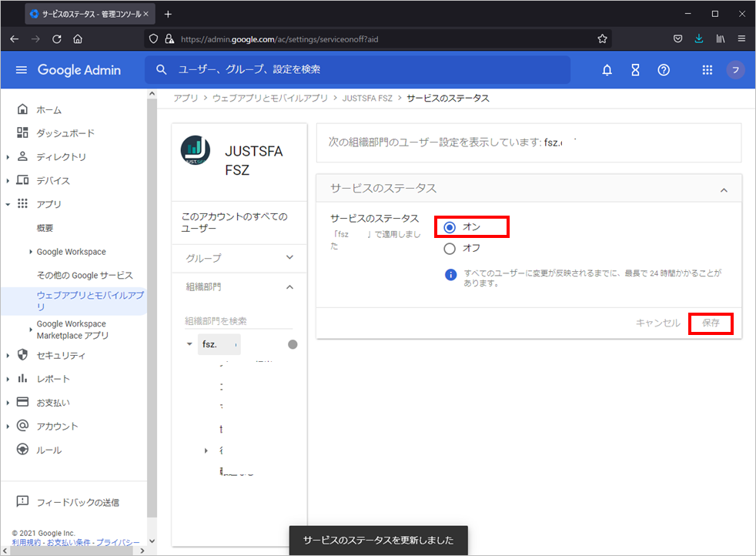Open the tasks hourglass icon

pyautogui.click(x=635, y=70)
